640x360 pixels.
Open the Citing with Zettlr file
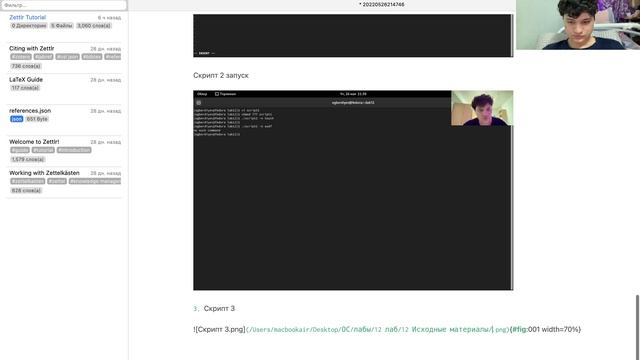31,49
